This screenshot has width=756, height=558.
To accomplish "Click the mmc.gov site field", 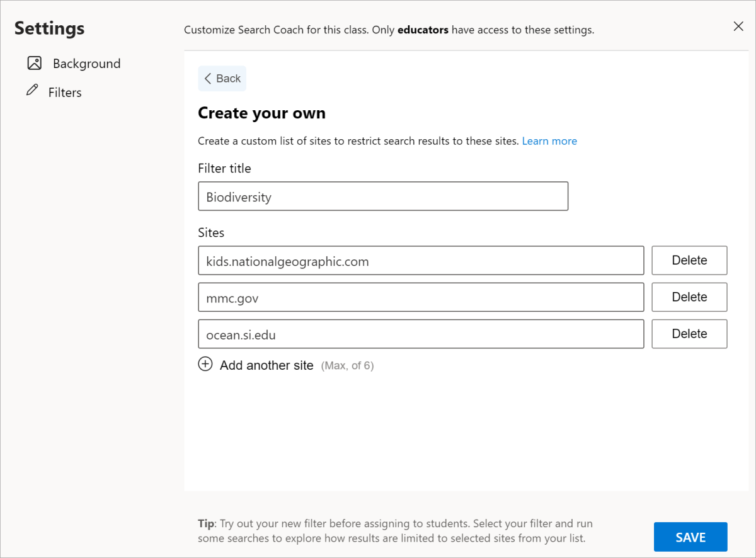I will pyautogui.click(x=421, y=297).
